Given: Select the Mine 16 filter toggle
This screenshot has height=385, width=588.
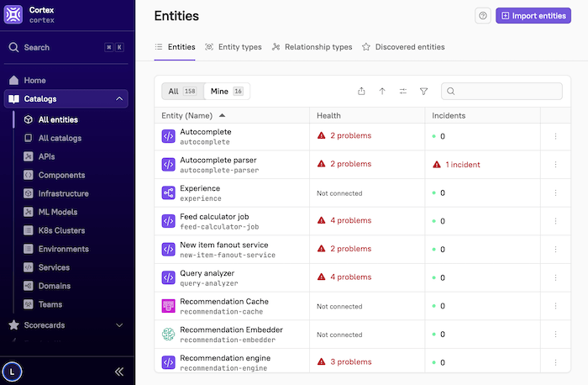Looking at the screenshot, I should click(x=227, y=91).
